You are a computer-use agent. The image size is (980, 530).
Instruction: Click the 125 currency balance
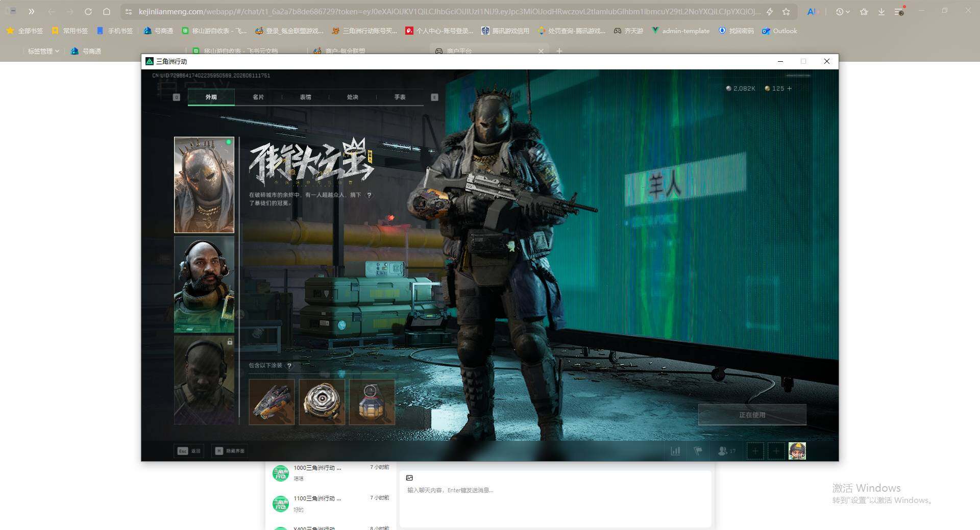pos(774,88)
